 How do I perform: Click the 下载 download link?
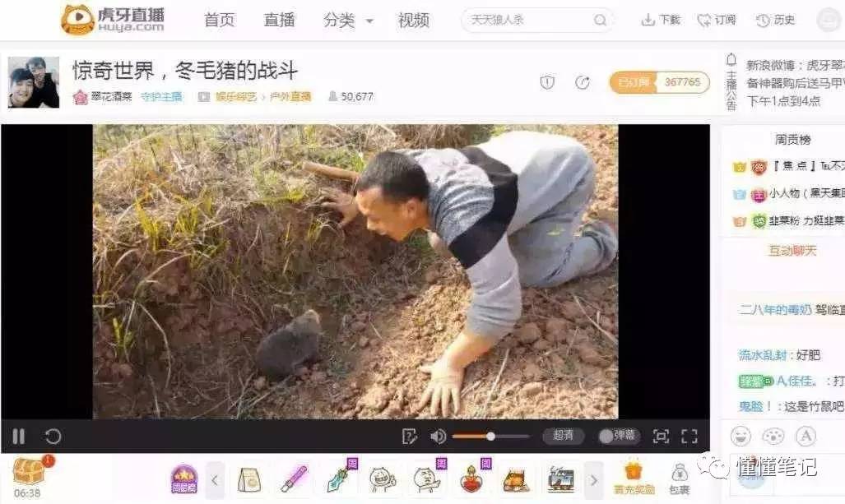pyautogui.click(x=661, y=21)
